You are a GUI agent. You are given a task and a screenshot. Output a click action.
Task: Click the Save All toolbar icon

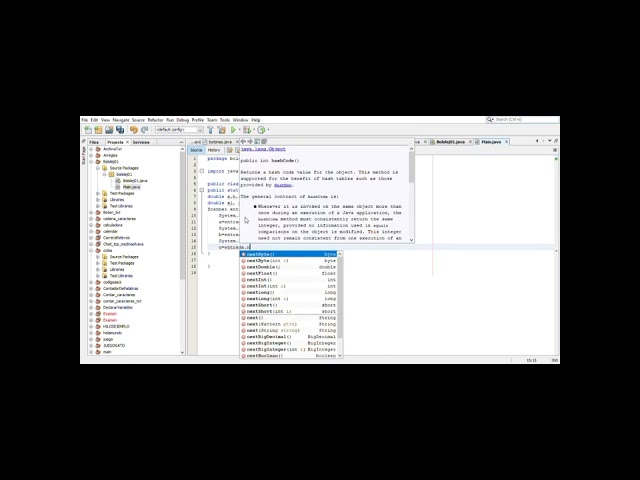click(x=120, y=130)
